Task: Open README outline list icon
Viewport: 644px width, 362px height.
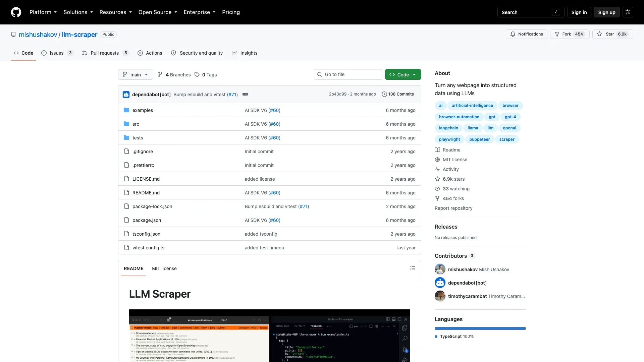Action: (x=413, y=268)
